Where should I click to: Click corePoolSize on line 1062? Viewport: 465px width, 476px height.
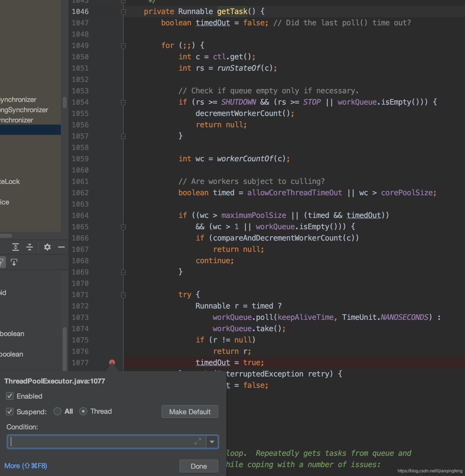(407, 193)
